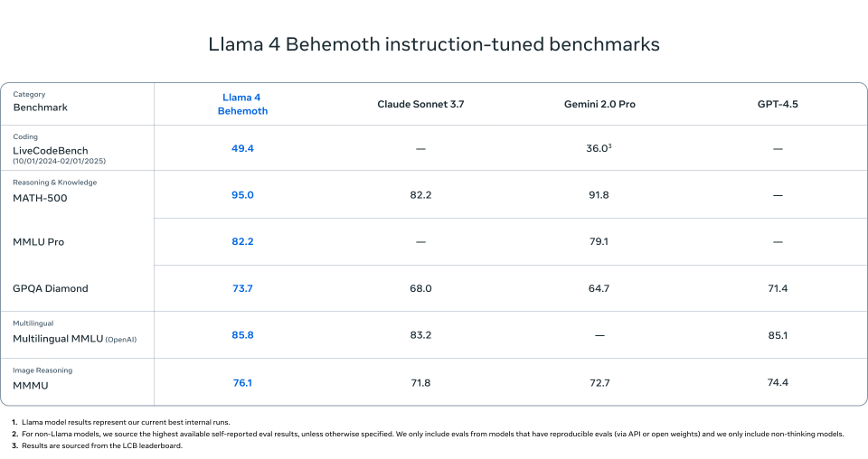Select the MATH-500 benchmark label

click(x=40, y=198)
